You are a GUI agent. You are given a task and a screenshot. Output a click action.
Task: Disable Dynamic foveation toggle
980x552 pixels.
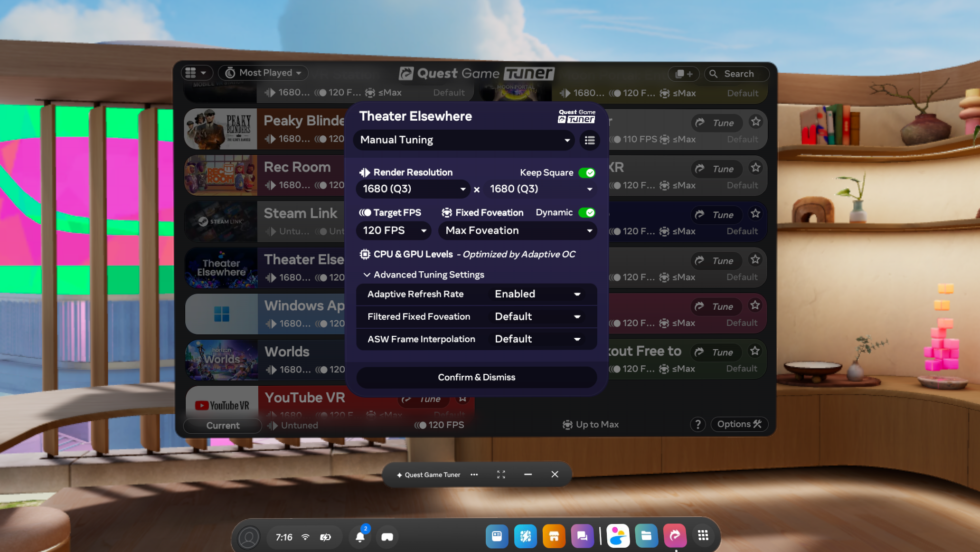click(587, 212)
